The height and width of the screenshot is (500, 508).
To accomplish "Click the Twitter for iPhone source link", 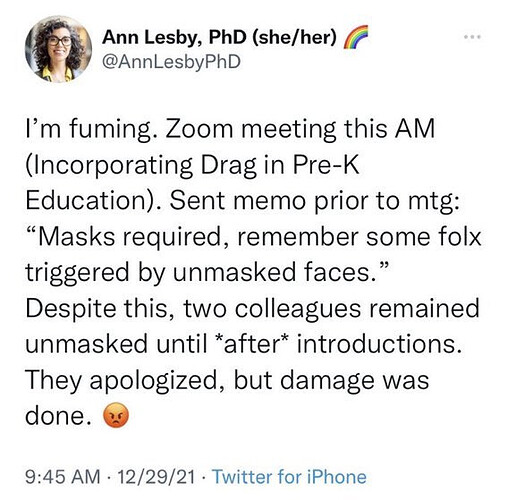I will tap(289, 477).
